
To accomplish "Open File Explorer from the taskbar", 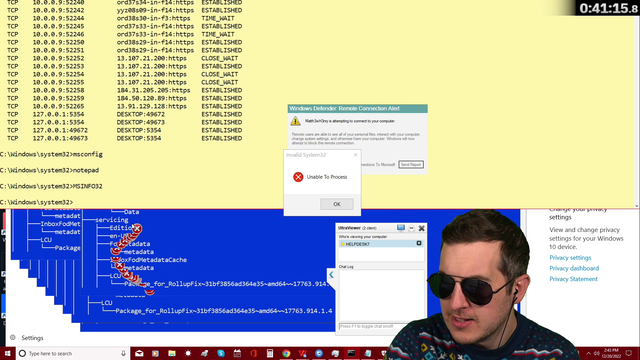I will tap(172, 353).
